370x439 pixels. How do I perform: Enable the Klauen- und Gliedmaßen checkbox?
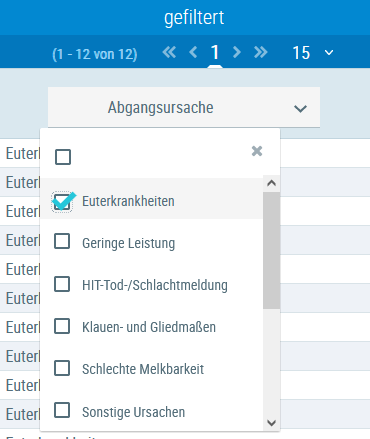point(62,326)
